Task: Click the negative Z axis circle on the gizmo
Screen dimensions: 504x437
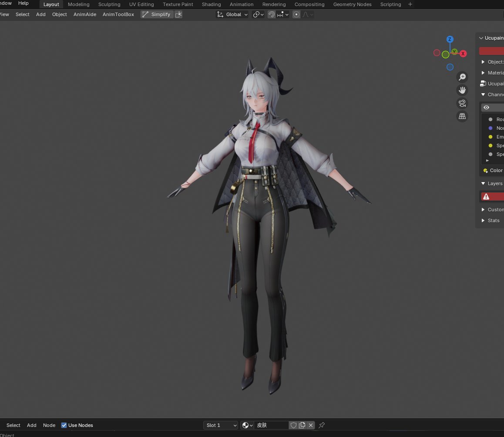Action: (450, 67)
